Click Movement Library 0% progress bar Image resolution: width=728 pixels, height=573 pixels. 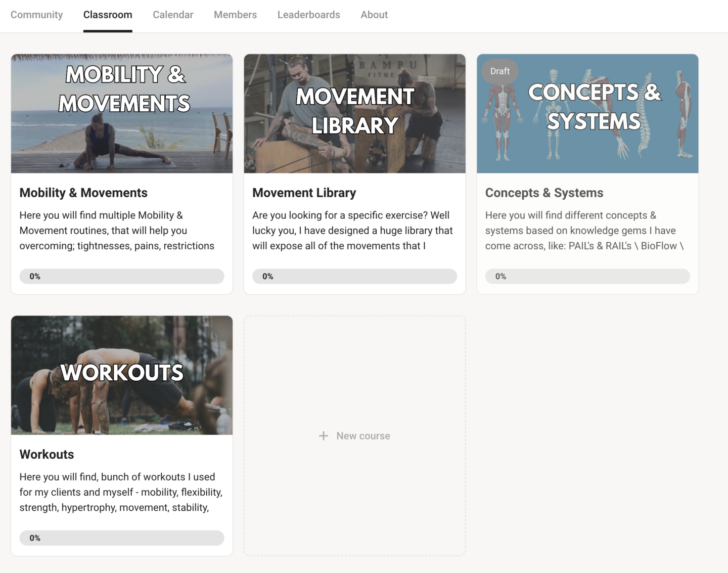[354, 276]
